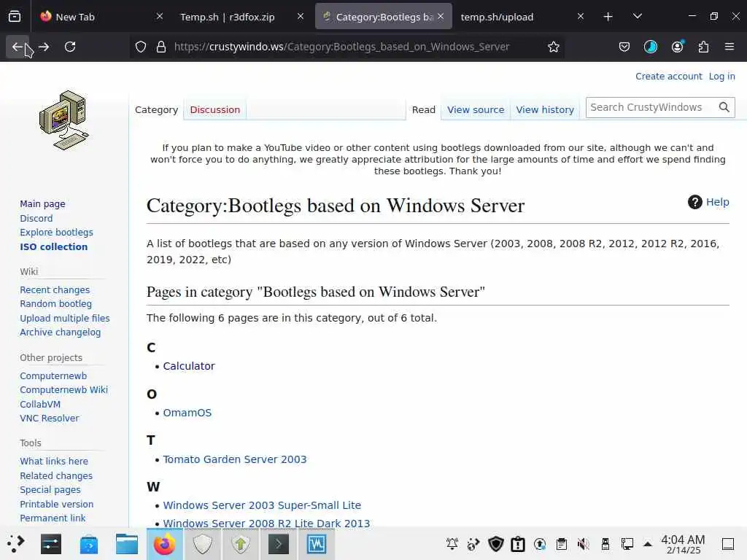747x560 pixels.
Task: Open the blue store bag taskbar icon
Action: pyautogui.click(x=89, y=544)
